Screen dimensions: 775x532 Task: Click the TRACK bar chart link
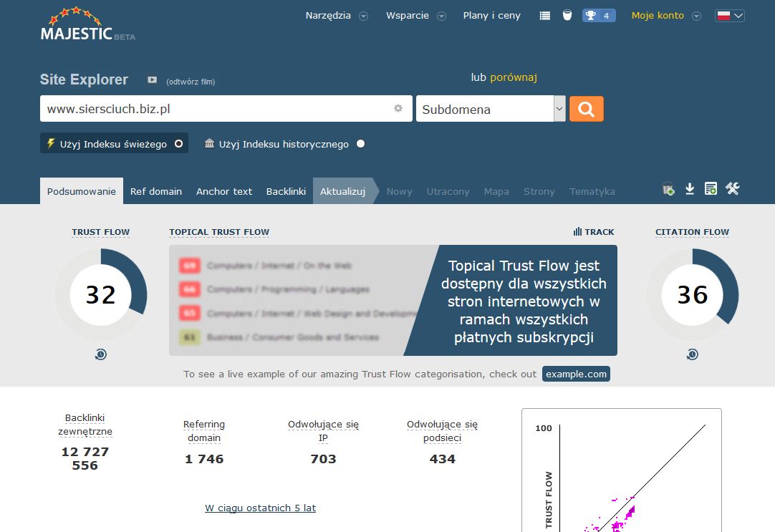(594, 232)
